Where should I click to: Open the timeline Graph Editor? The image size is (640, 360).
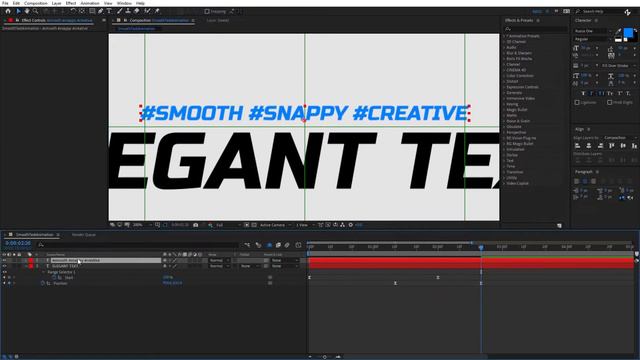[298, 245]
